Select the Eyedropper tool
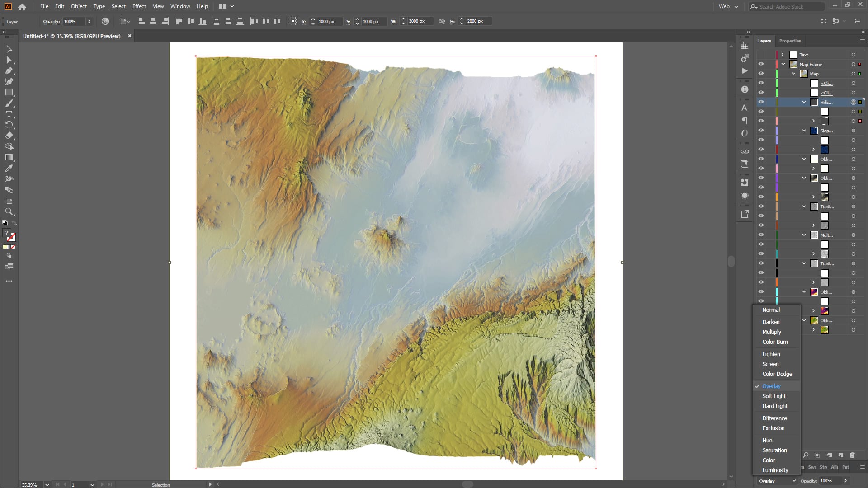Image resolution: width=868 pixels, height=488 pixels. point(9,168)
